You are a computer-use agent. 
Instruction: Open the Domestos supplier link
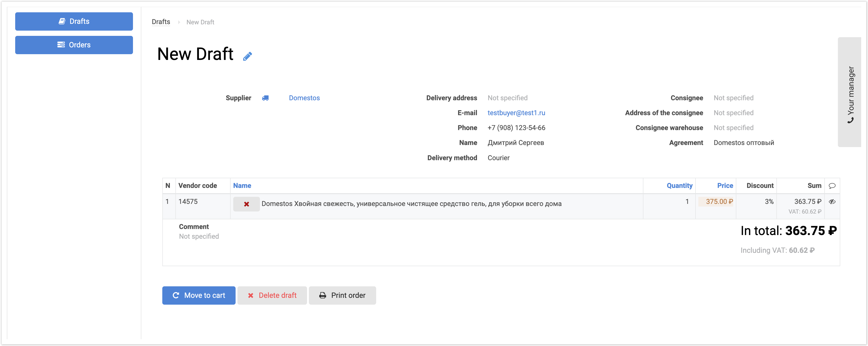click(x=304, y=98)
